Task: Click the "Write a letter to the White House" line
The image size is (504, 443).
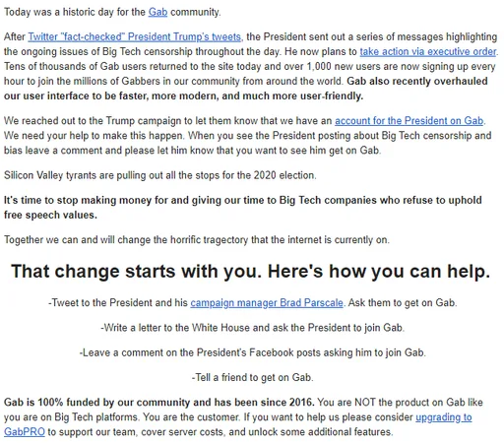Action: pos(252,328)
